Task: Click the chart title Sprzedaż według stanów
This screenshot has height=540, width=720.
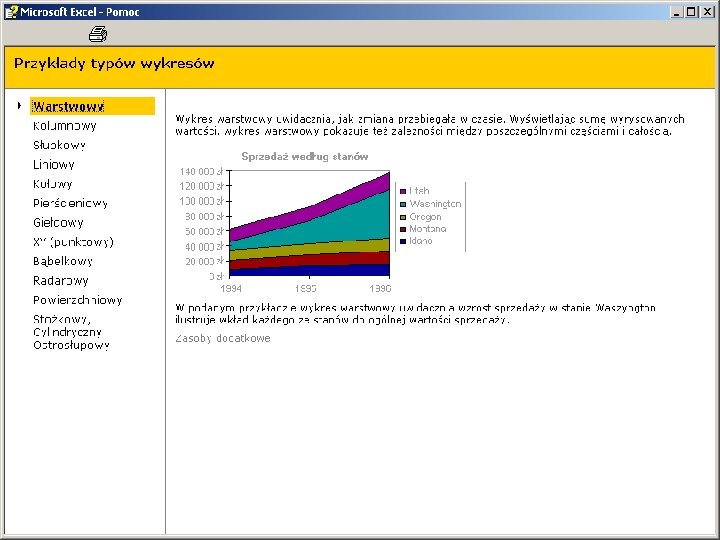Action: 305,157
